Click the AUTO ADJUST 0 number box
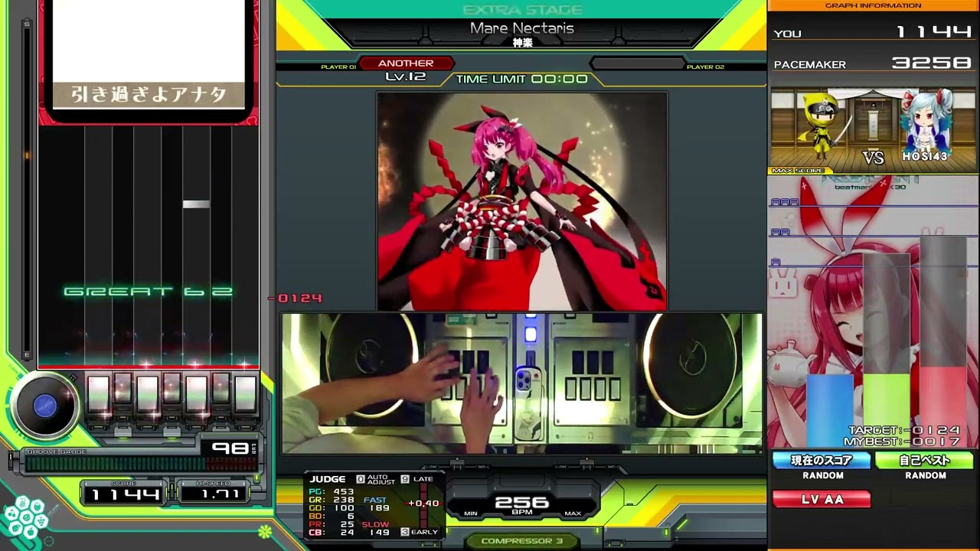 [x=361, y=479]
